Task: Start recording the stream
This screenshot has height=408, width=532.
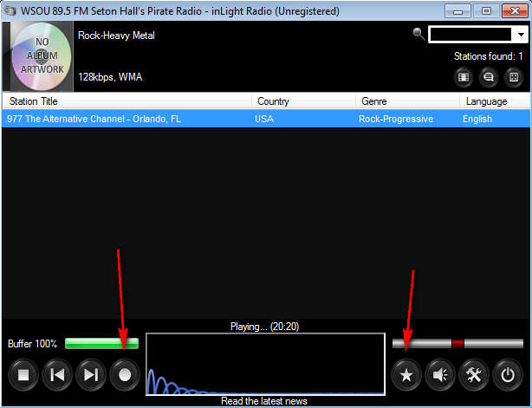Action: [x=124, y=375]
